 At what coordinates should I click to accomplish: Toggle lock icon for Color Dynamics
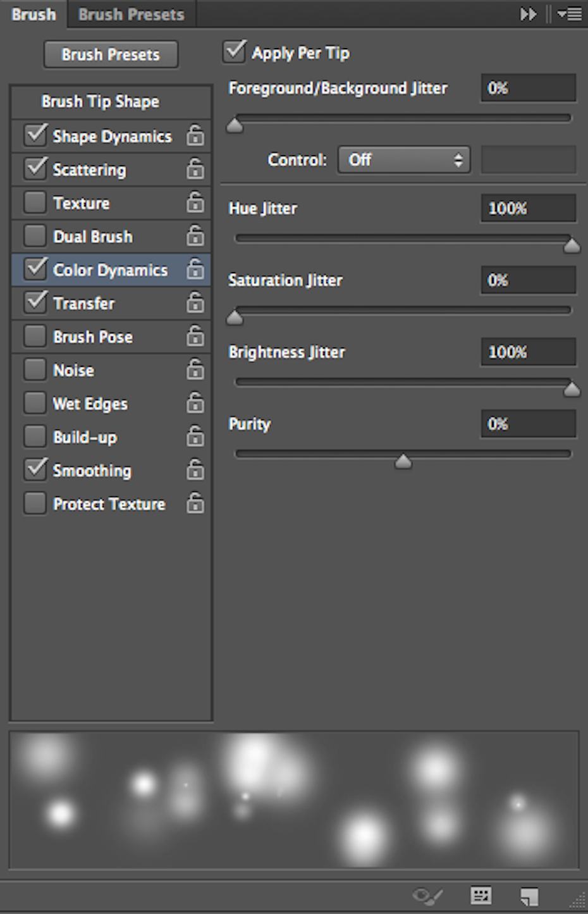[x=195, y=269]
